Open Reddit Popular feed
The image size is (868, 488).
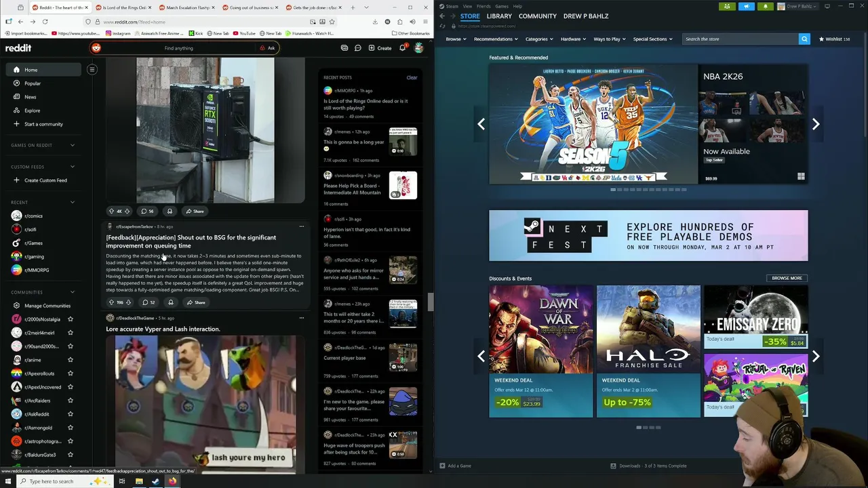point(33,83)
